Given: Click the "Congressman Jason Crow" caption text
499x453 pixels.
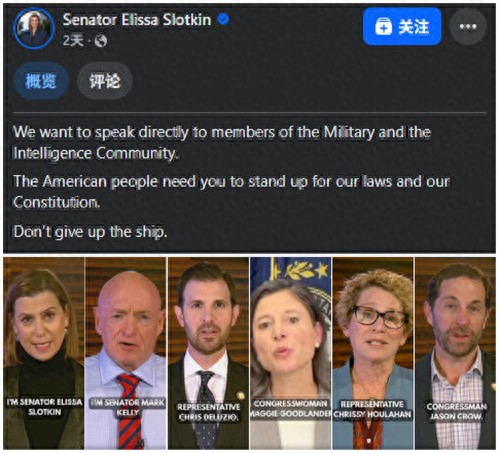Looking at the screenshot, I should [456, 411].
